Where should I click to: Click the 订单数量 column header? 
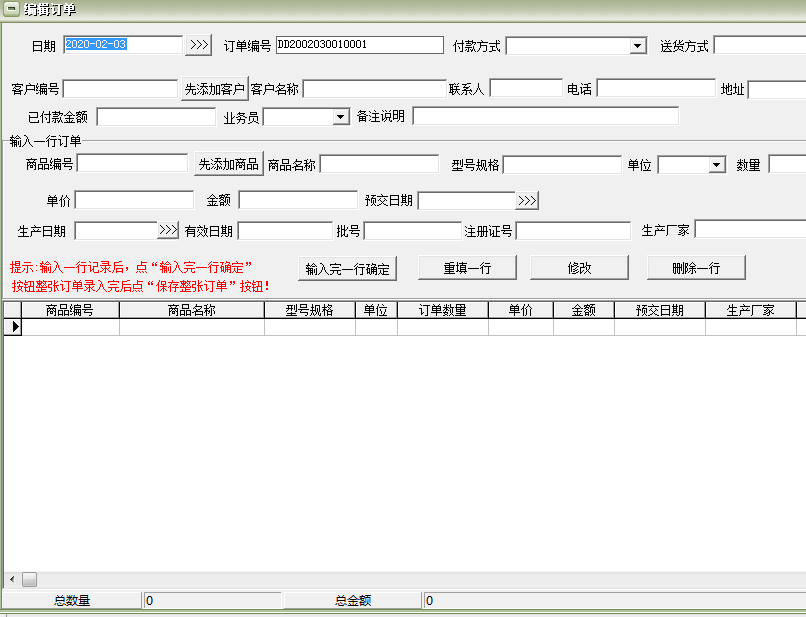tap(443, 310)
